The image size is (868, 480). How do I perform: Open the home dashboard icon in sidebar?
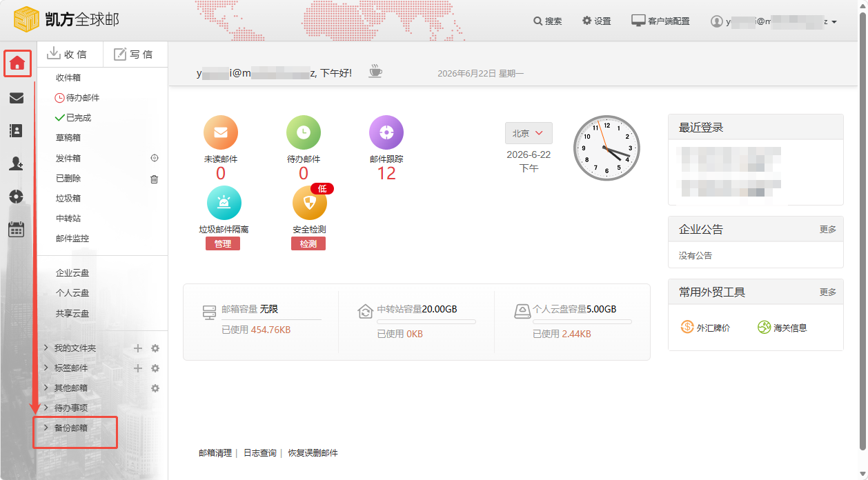pos(17,63)
